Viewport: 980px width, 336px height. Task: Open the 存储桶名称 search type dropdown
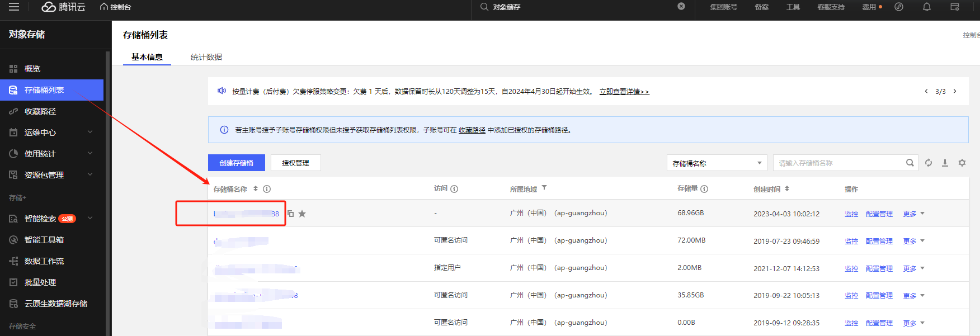click(x=717, y=163)
